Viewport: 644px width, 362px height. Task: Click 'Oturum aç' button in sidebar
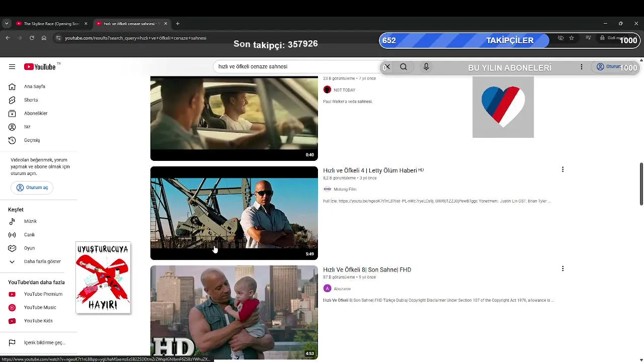click(32, 188)
